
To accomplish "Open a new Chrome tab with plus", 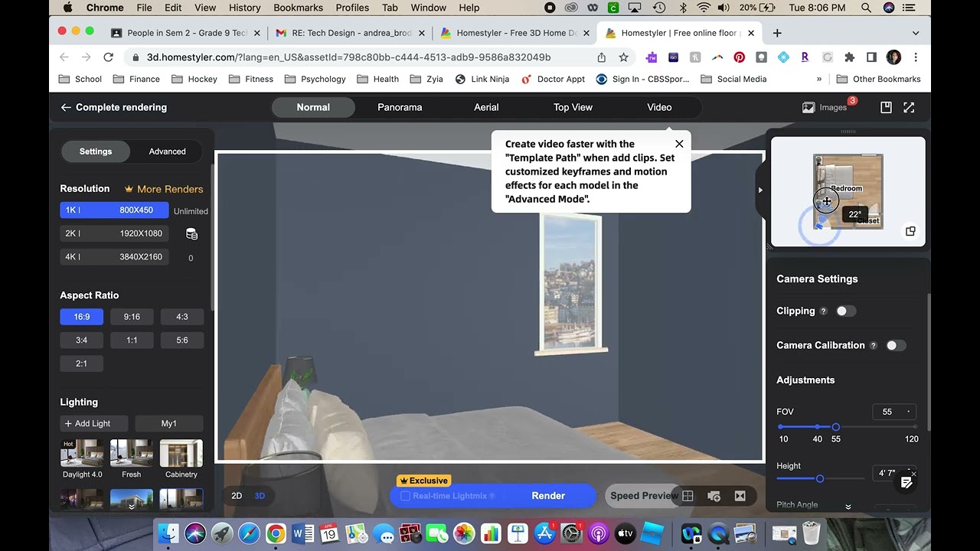I will coord(777,33).
